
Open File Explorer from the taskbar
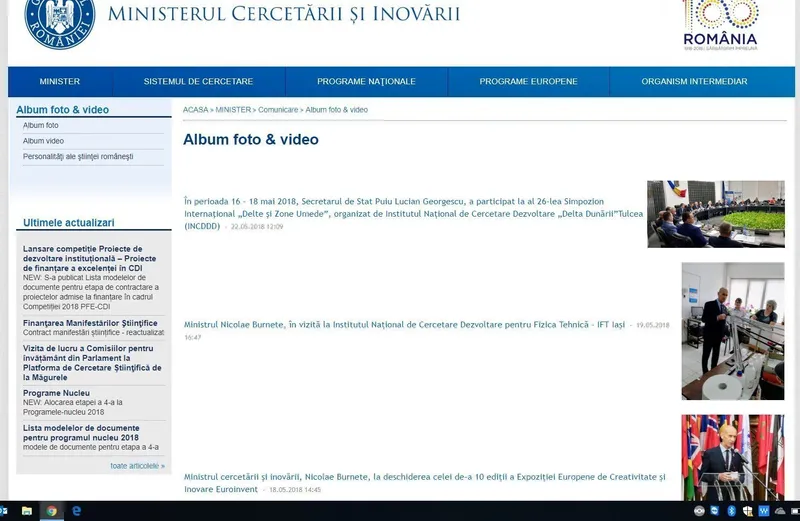click(x=27, y=511)
